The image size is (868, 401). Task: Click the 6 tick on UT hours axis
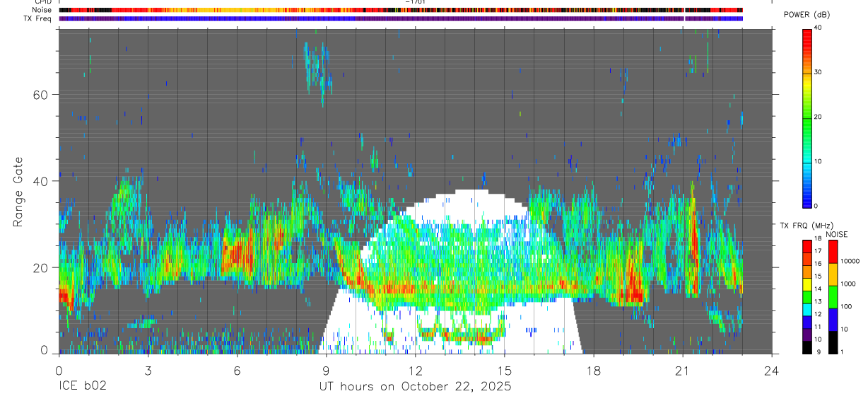click(x=237, y=371)
